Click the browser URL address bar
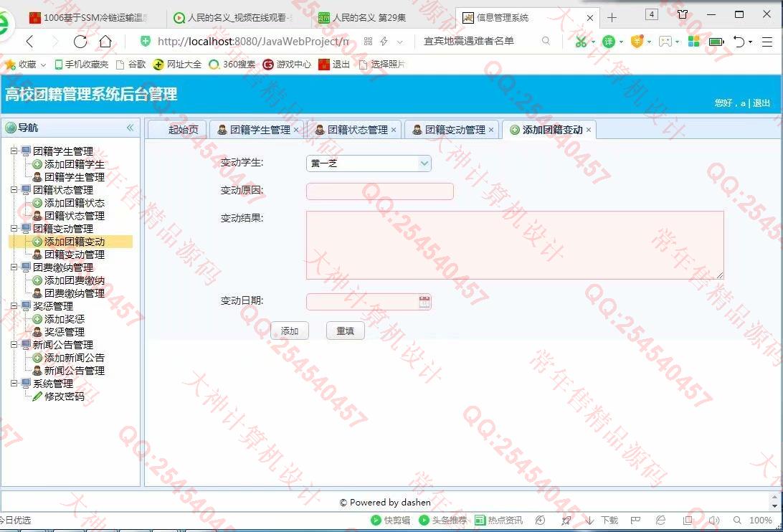The height and width of the screenshot is (532, 783). [x=252, y=42]
